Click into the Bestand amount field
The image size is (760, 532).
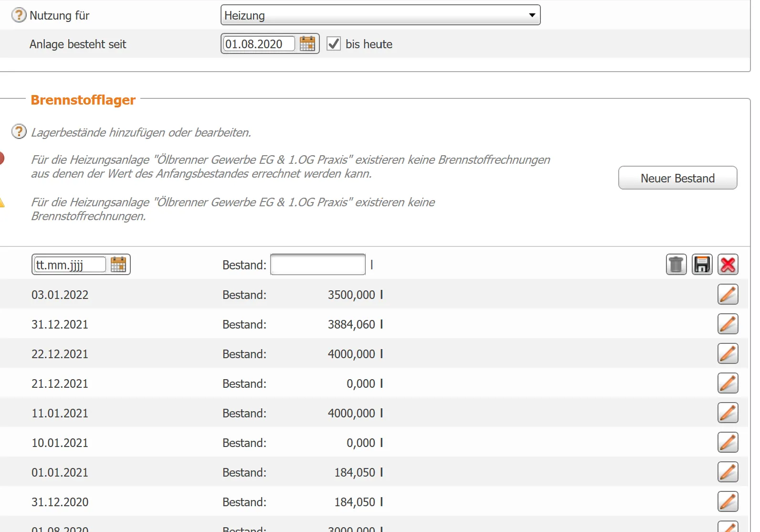317,265
